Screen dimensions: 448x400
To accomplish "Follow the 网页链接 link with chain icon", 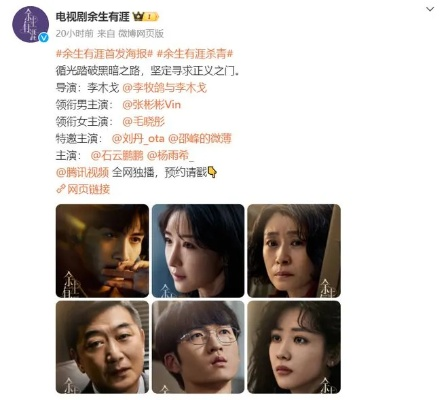I will tap(83, 189).
